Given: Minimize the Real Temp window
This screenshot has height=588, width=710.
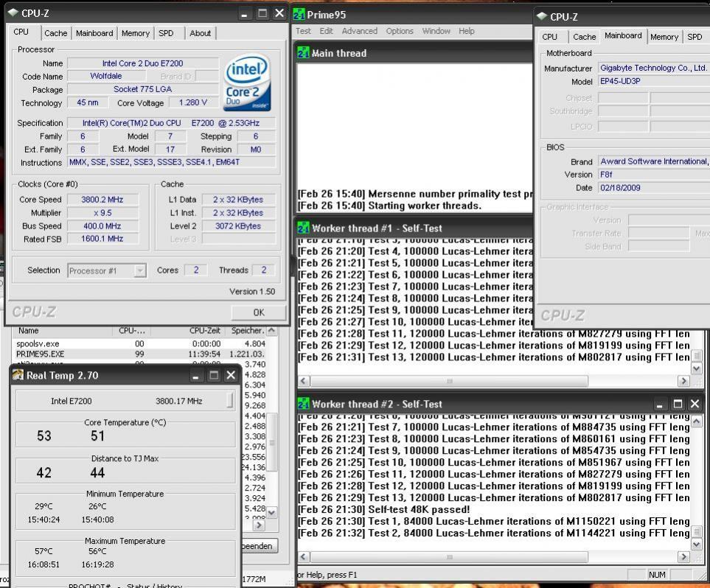Looking at the screenshot, I should click(x=195, y=375).
